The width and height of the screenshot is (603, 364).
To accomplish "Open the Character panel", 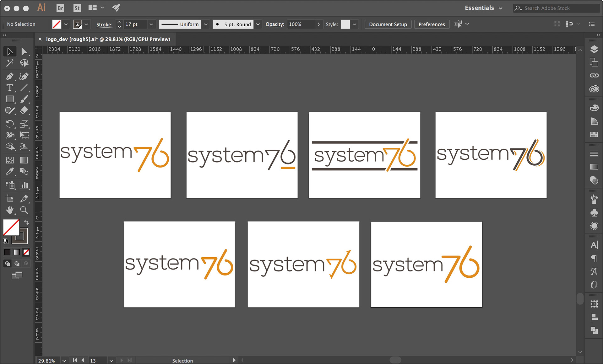I will pyautogui.click(x=594, y=245).
